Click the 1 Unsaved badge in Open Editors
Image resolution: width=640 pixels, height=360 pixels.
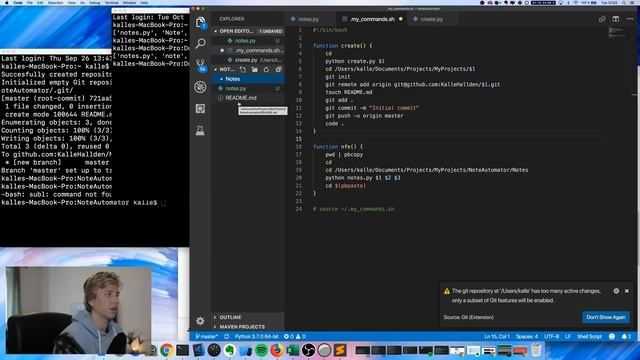(x=270, y=31)
